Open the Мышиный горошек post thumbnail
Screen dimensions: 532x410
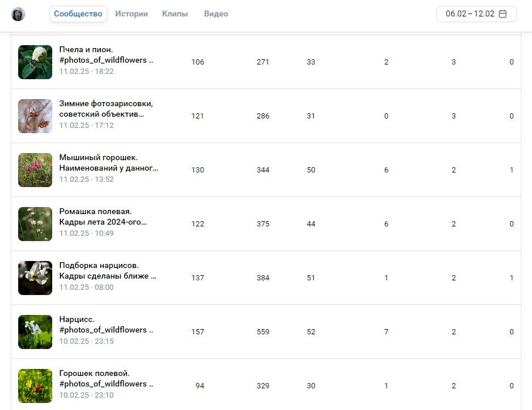(35, 170)
